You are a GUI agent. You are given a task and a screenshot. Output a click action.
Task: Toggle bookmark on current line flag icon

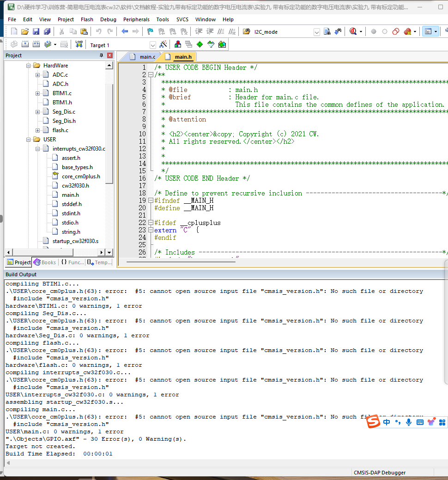click(x=150, y=31)
